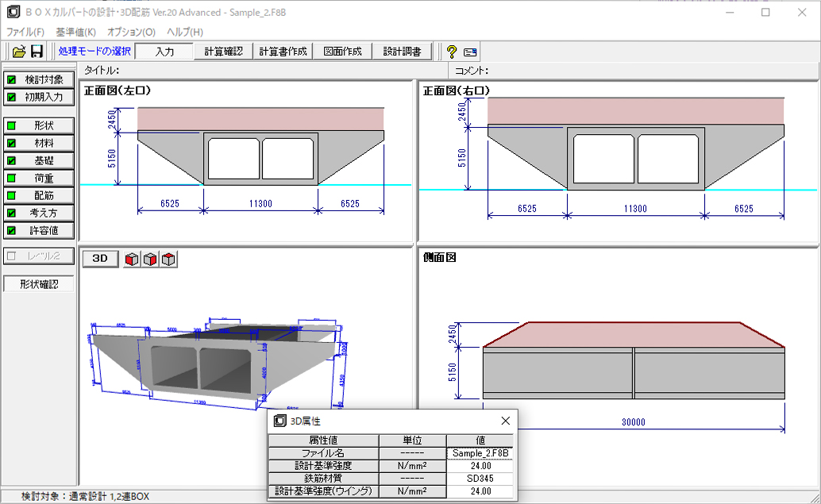Select the SD345 value cell
The height and width of the screenshot is (504, 821).
[x=480, y=479]
